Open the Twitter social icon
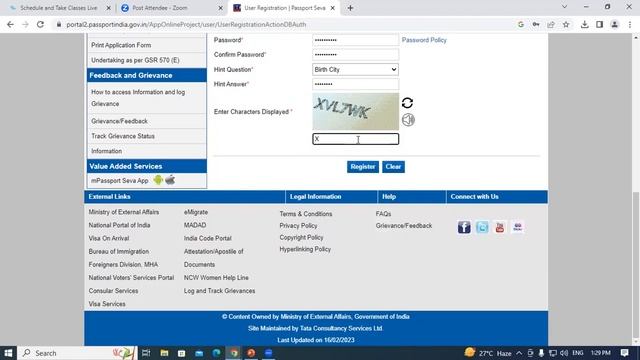The width and height of the screenshot is (640, 360). coord(482,227)
